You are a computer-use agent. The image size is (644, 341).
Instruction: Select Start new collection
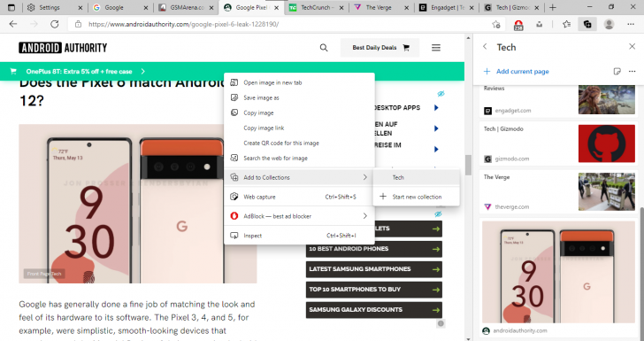pos(416,197)
